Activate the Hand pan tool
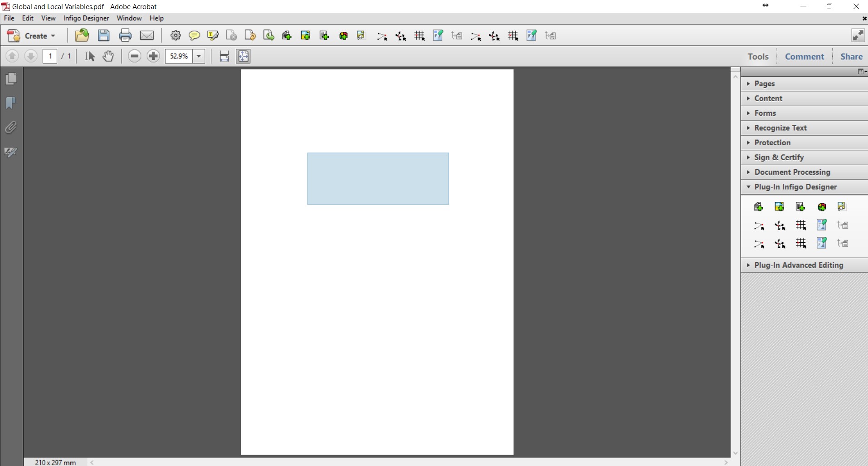This screenshot has height=466, width=868. tap(108, 56)
